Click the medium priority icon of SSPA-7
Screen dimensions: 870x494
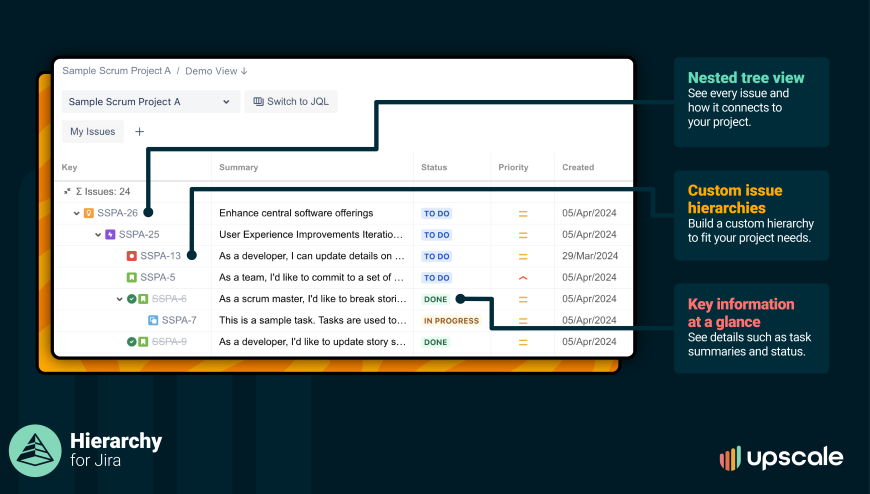point(523,321)
